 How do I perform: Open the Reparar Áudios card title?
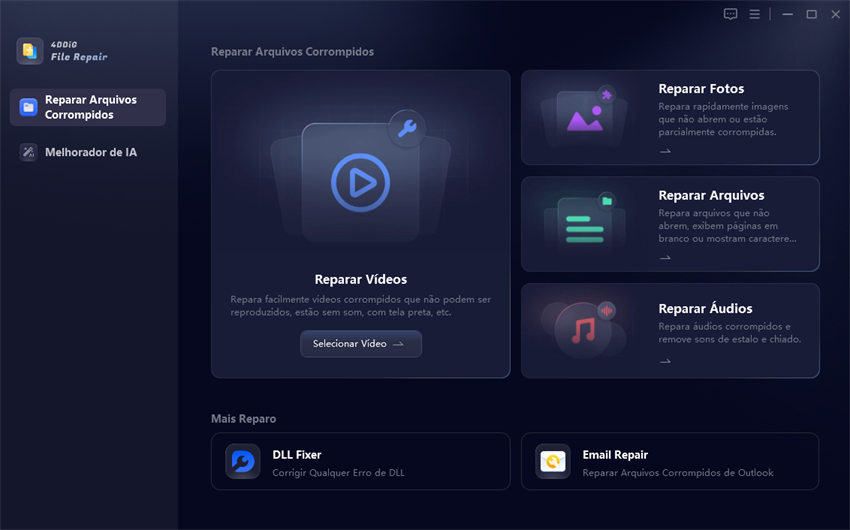705,308
